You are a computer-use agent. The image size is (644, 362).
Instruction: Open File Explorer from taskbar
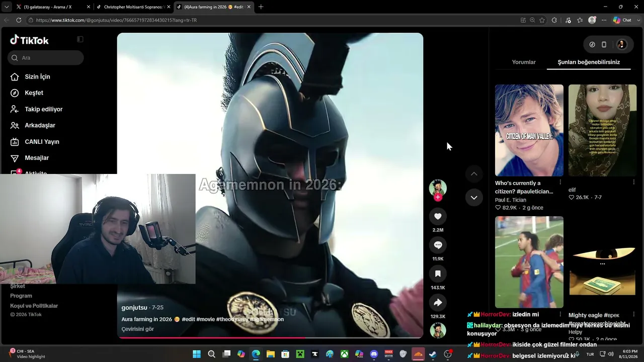pos(271,354)
